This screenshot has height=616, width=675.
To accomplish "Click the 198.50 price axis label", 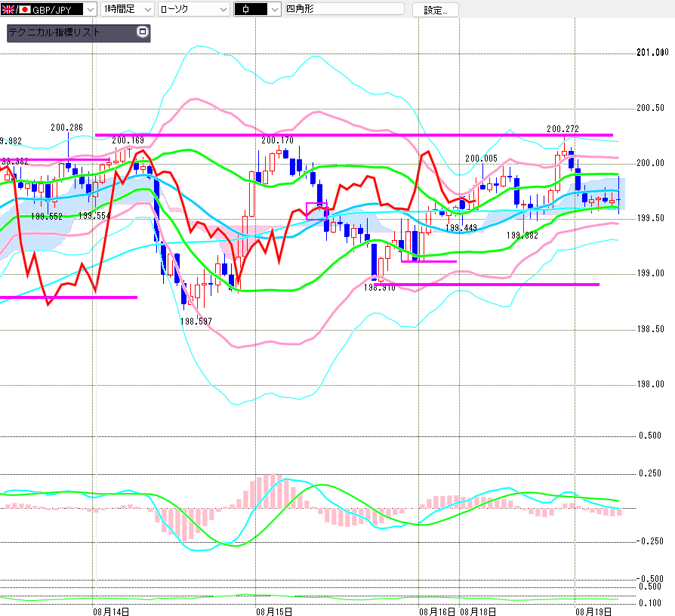I will [651, 329].
